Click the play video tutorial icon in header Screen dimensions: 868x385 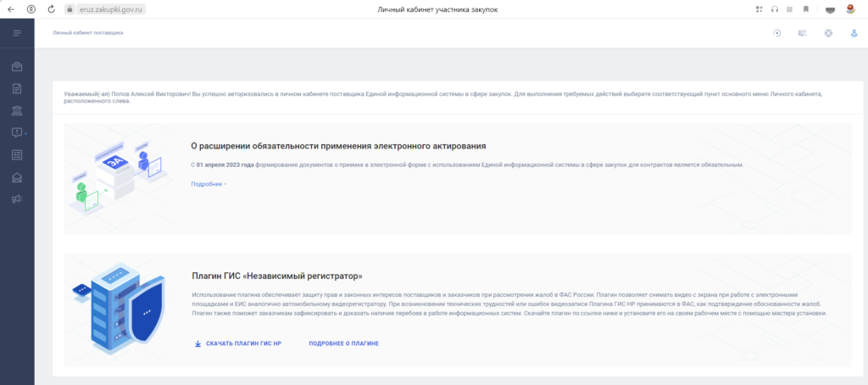(x=777, y=33)
